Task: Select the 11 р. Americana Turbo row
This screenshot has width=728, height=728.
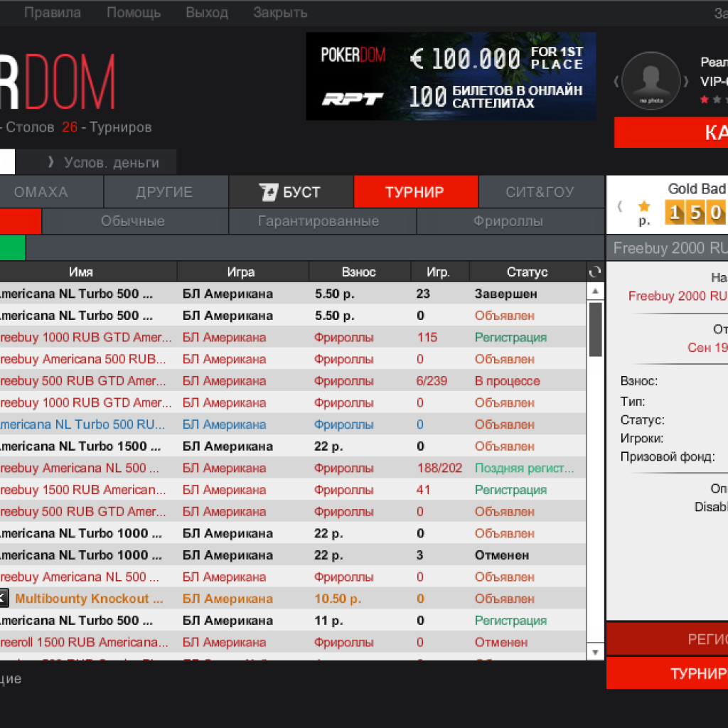Action: coord(293,620)
